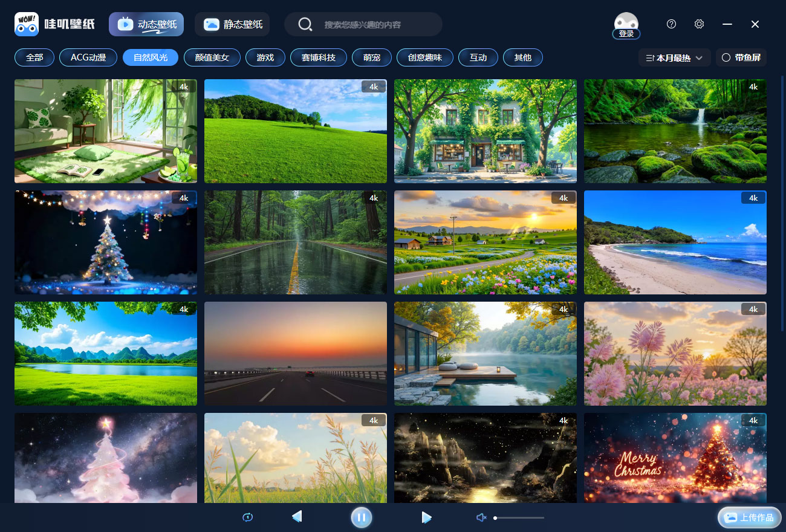The height and width of the screenshot is (532, 786).
Task: Open the green grassy hill wallpaper
Action: point(296,131)
